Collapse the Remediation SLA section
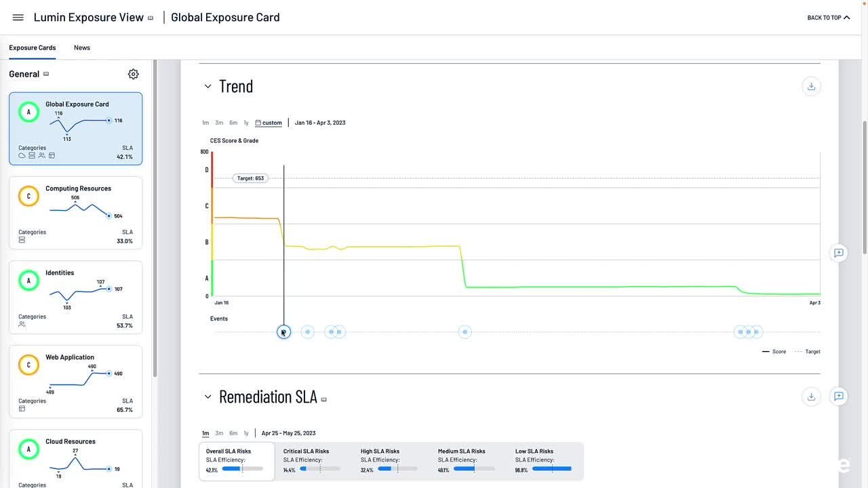The image size is (868, 488). pyautogui.click(x=208, y=396)
